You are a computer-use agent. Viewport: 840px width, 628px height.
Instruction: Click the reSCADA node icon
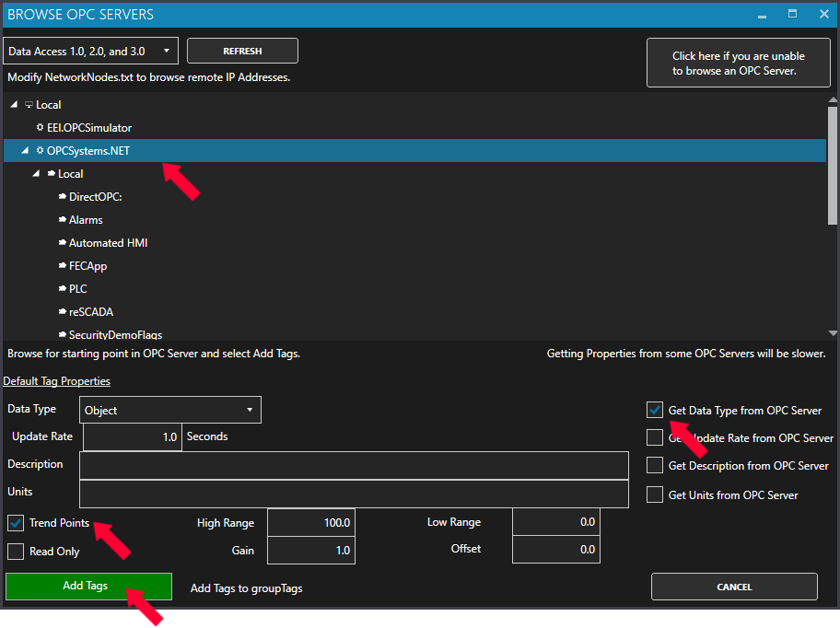(x=62, y=312)
